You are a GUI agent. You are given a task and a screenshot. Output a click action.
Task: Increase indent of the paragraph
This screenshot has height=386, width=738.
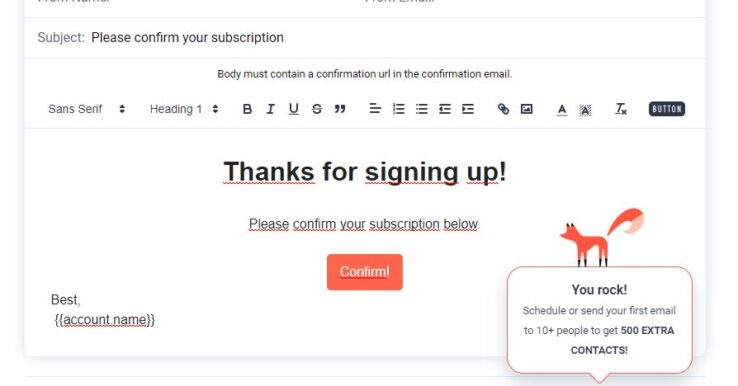[468, 109]
